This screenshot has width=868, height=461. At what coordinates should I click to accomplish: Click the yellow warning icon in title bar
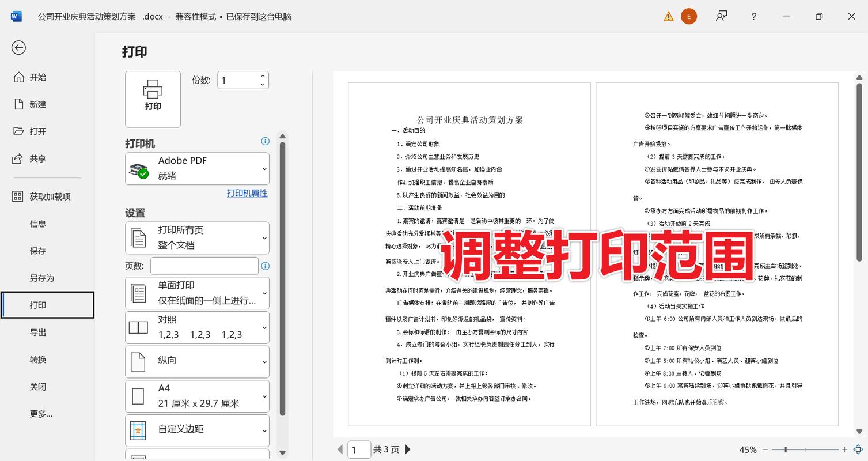pyautogui.click(x=668, y=16)
